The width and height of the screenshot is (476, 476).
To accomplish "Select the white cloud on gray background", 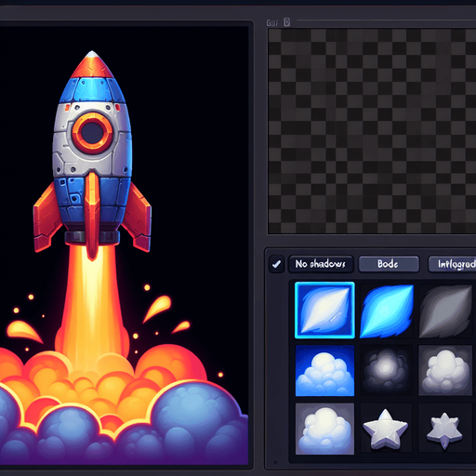I will [x=324, y=429].
